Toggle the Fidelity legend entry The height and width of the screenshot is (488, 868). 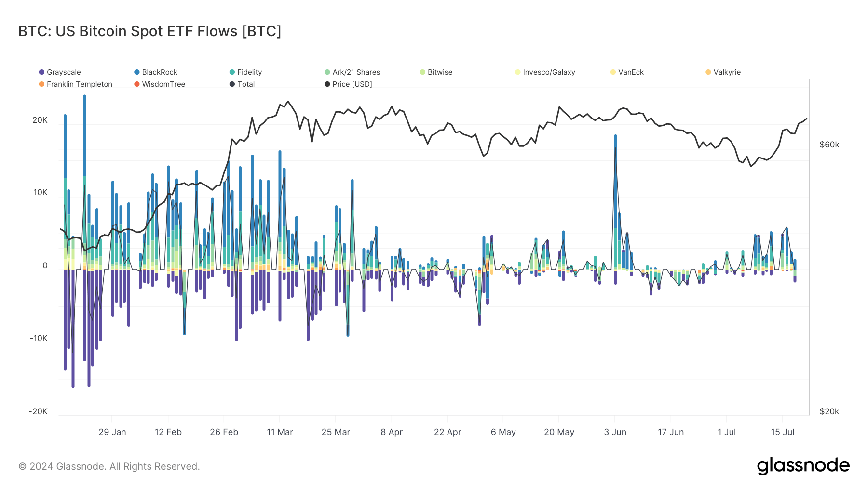pyautogui.click(x=245, y=72)
